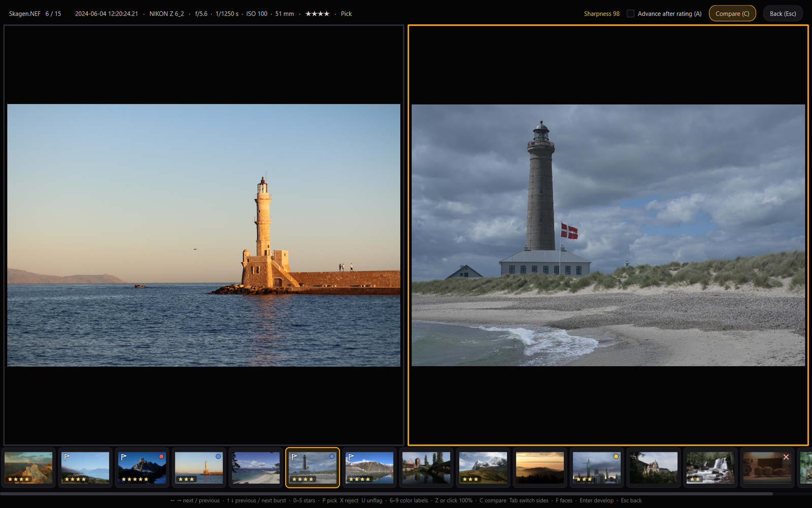Viewport: 812px width, 508px height.
Task: Open the red castle reflection thumbnail
Action: (426, 468)
